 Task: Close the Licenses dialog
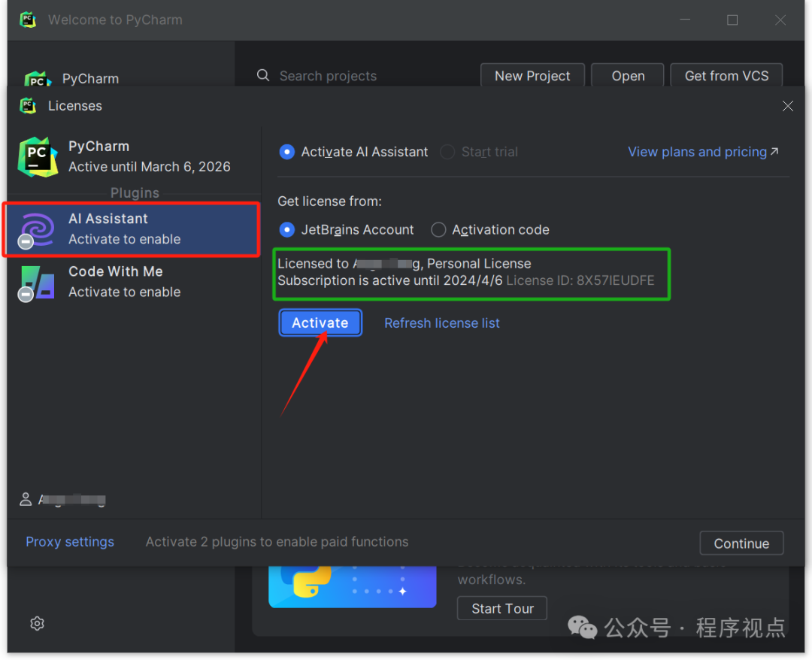click(x=788, y=106)
